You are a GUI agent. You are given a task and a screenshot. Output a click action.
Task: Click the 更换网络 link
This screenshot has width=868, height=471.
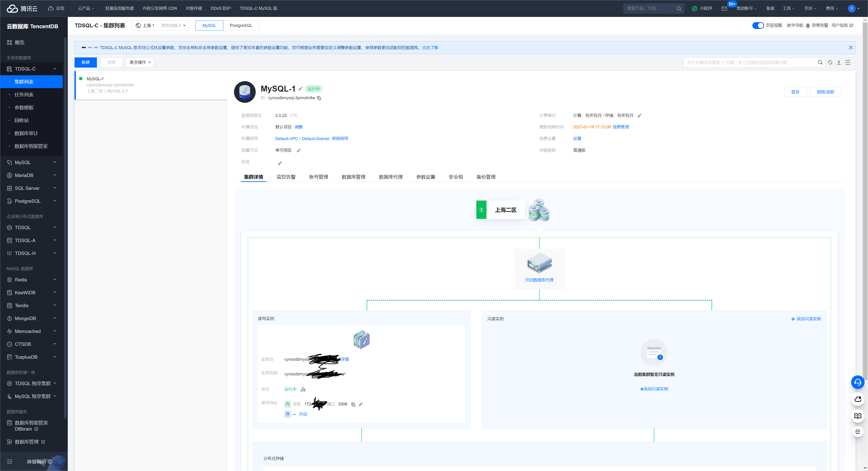(340, 139)
